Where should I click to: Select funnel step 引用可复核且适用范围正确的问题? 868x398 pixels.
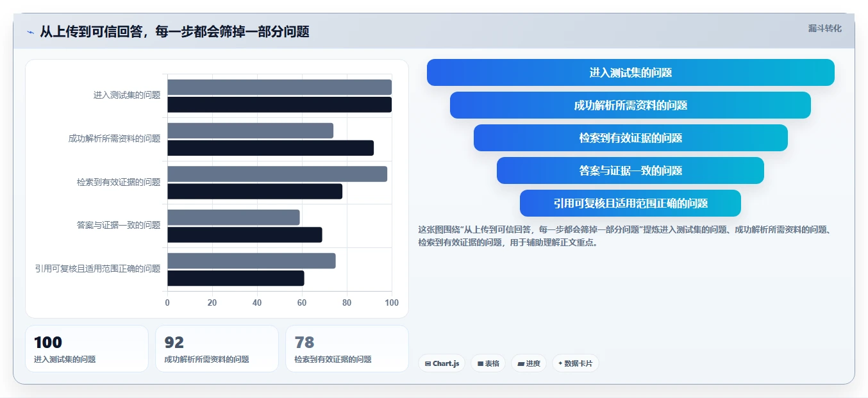pyautogui.click(x=631, y=203)
